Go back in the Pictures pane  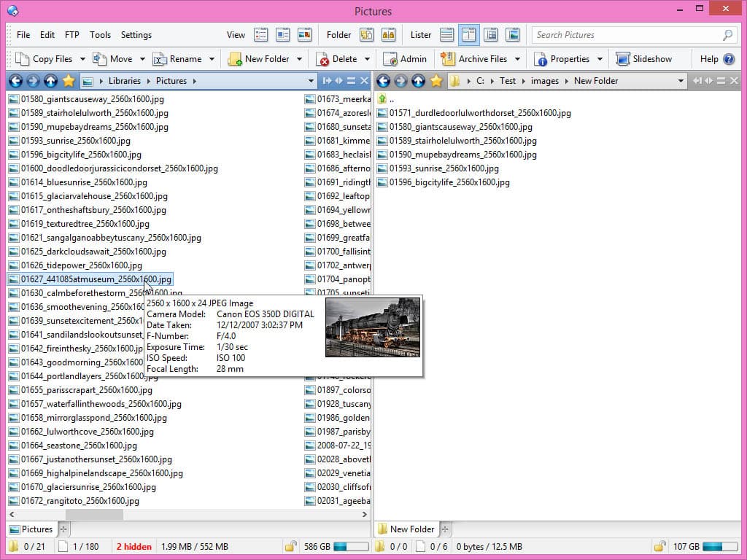(x=16, y=81)
